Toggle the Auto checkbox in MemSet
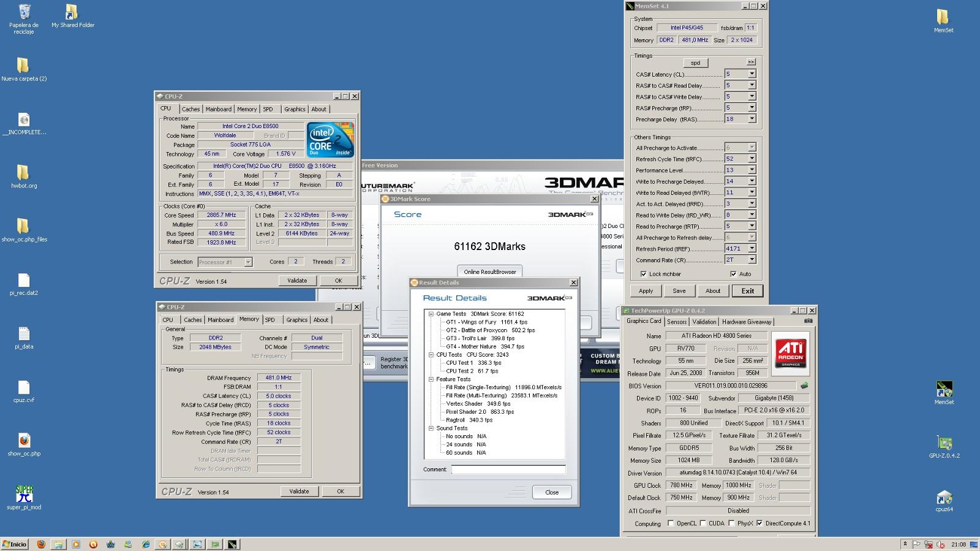This screenshot has height=551, width=980. (733, 274)
